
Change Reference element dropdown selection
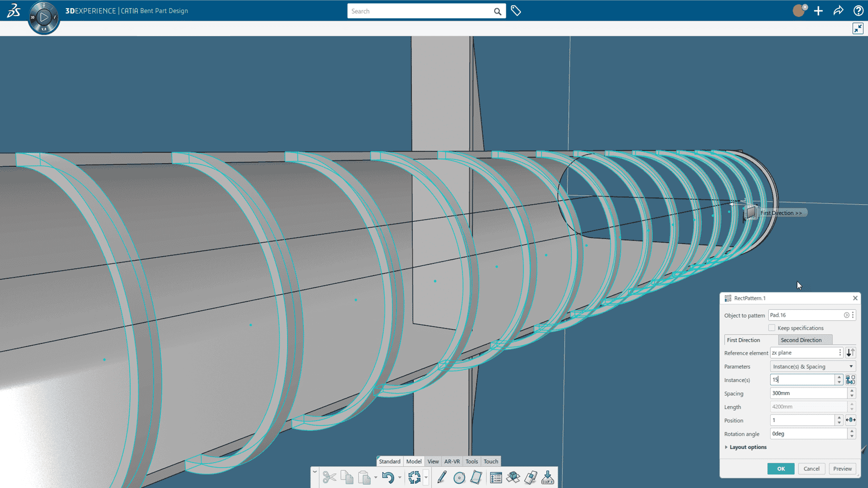[x=840, y=353]
